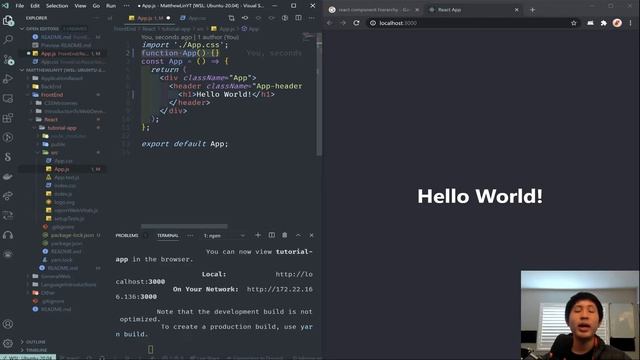This screenshot has width=640, height=360.
Task: Reload the page in the browser
Action: pyautogui.click(x=356, y=23)
